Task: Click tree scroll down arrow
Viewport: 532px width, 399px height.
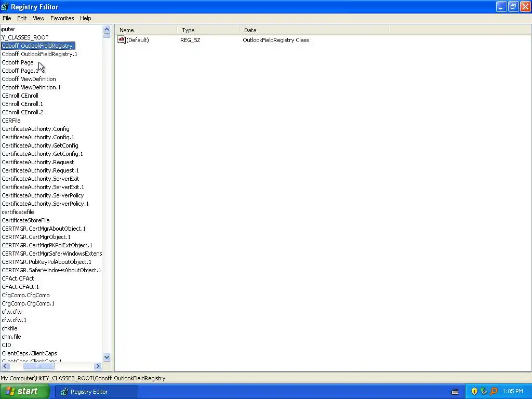Action: 107,357
